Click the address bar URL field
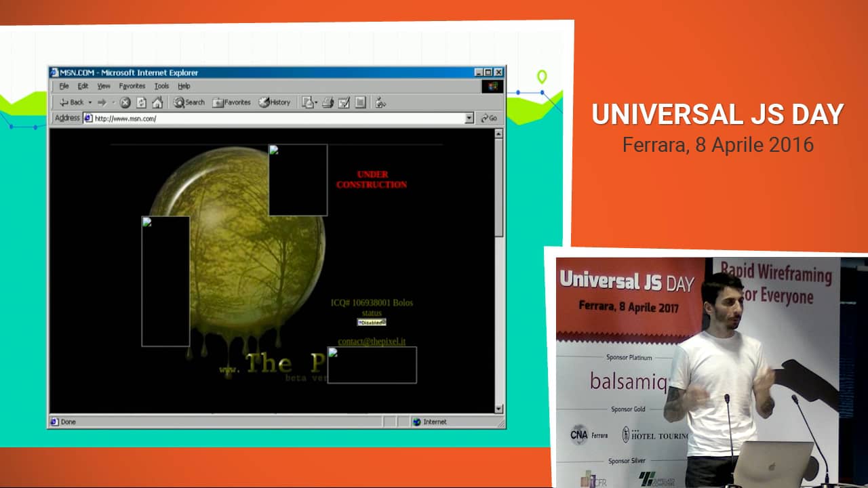The height and width of the screenshot is (488, 868). [278, 118]
